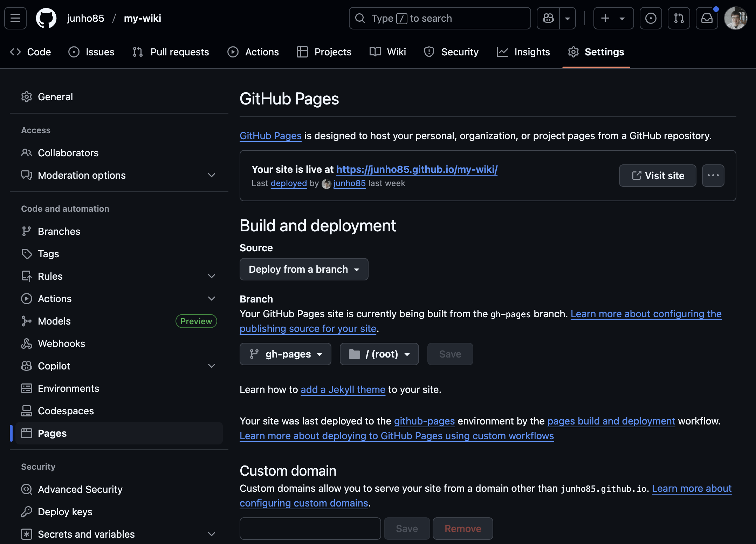Screen dimensions: 756x544
Task: Open the three-dots site options menu
Action: pyautogui.click(x=713, y=176)
